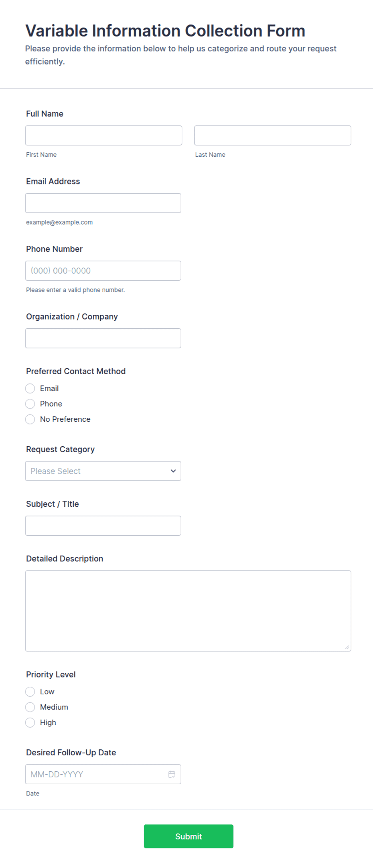Click the Preferred Contact Method label
The height and width of the screenshot is (868, 373).
point(76,371)
